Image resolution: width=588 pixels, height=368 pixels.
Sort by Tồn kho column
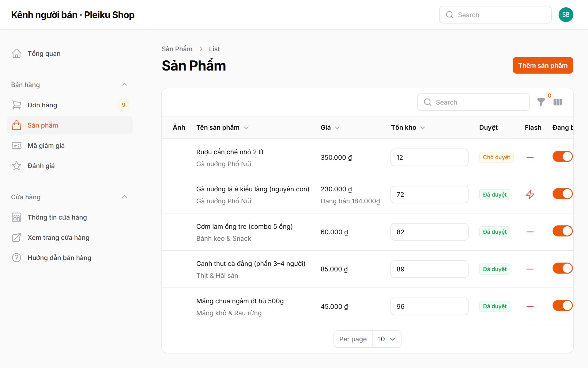408,128
